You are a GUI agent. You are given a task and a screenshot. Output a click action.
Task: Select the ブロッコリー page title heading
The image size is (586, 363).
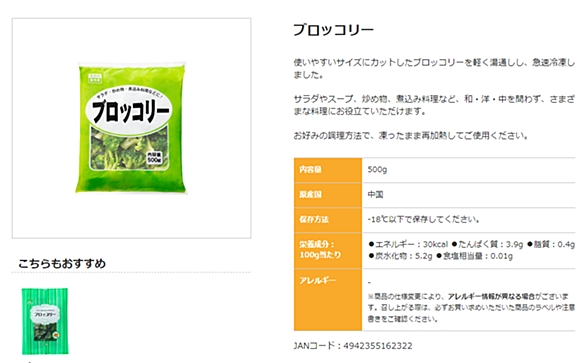click(x=333, y=30)
